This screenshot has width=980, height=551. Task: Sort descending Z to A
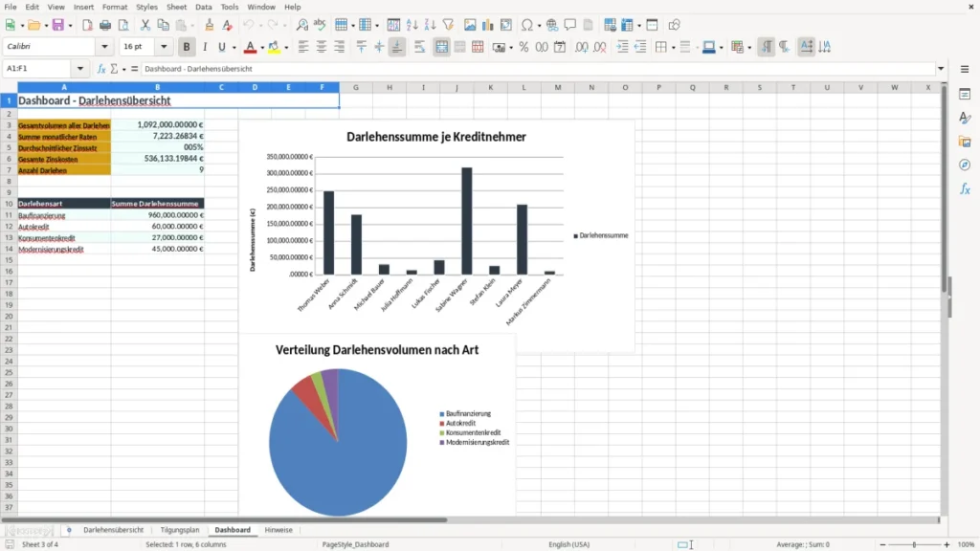coord(430,25)
